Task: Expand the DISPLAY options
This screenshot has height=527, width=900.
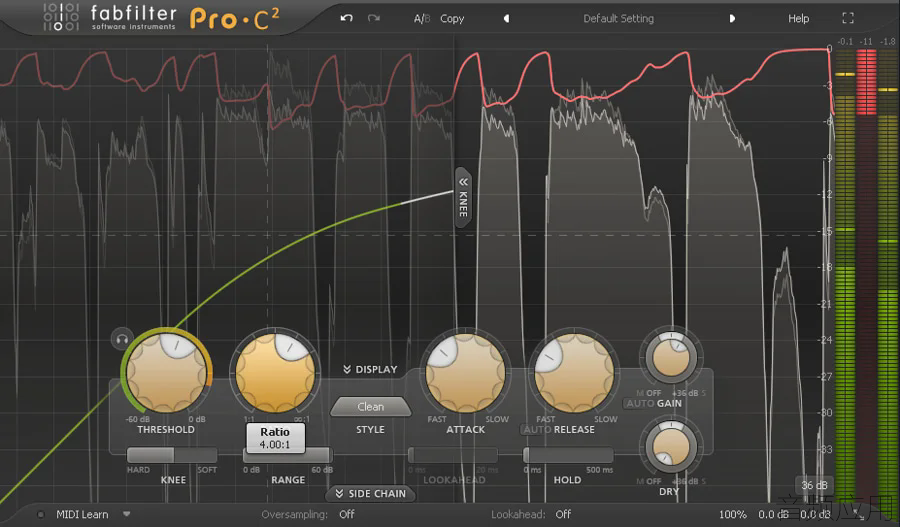Action: 370,369
